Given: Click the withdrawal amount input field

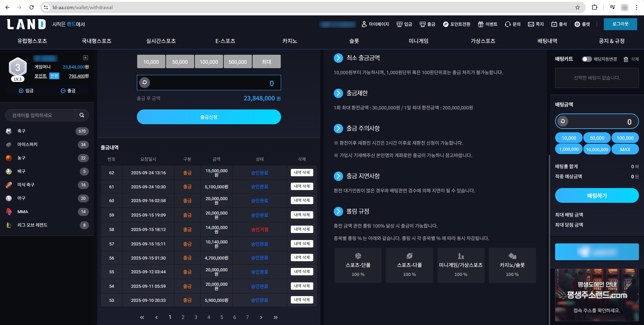Looking at the screenshot, I should click(209, 83).
